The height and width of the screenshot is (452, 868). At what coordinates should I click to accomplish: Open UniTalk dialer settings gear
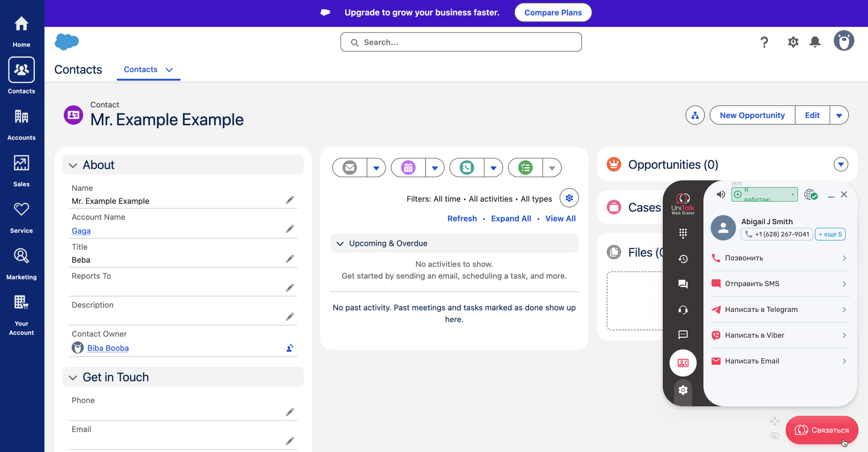(683, 390)
